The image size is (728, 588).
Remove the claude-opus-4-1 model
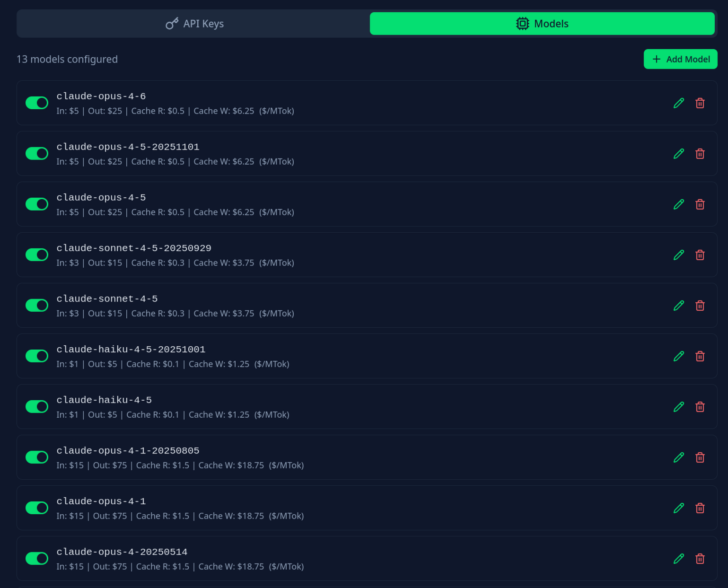click(700, 508)
